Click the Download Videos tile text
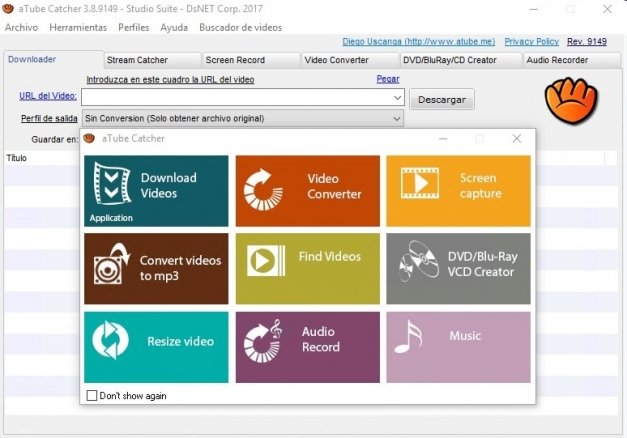Screen dimensions: 627x438 pos(168,186)
